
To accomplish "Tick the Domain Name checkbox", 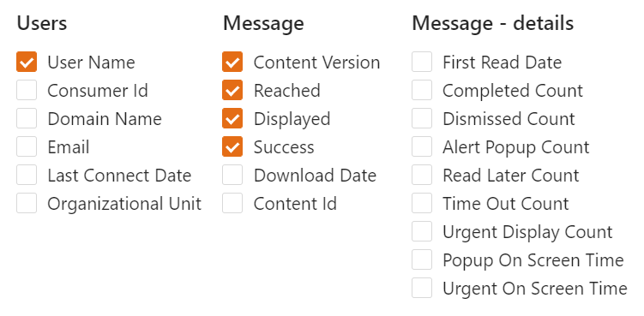I will pyautogui.click(x=27, y=118).
